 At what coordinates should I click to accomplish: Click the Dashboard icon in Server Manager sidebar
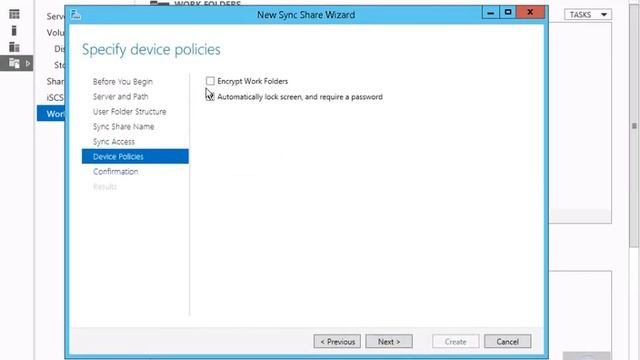click(x=14, y=14)
